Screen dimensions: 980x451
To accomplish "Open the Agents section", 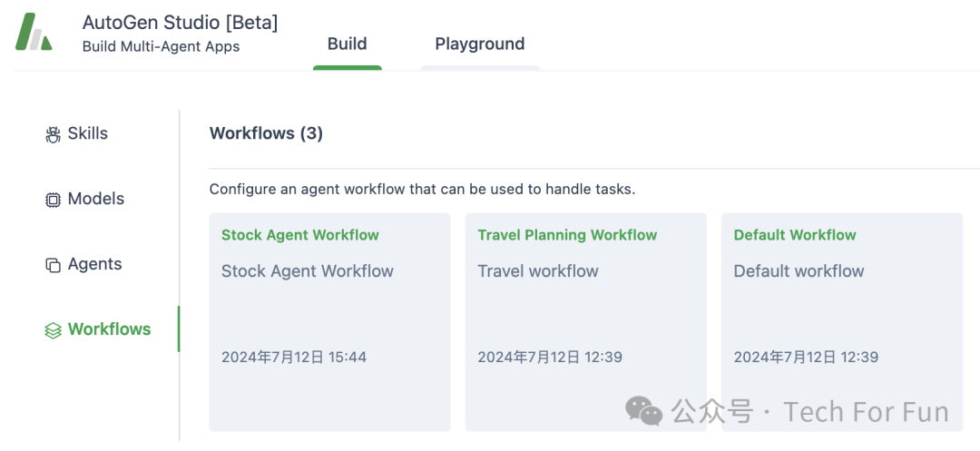I will click(95, 263).
